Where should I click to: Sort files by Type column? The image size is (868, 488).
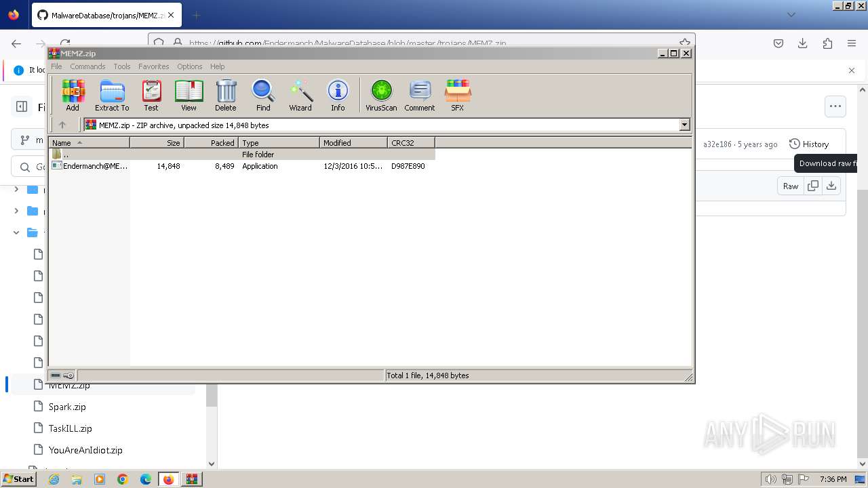pos(279,143)
